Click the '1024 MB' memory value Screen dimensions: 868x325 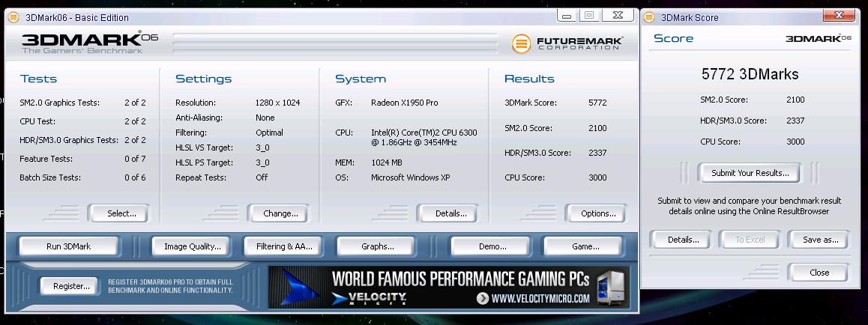386,162
